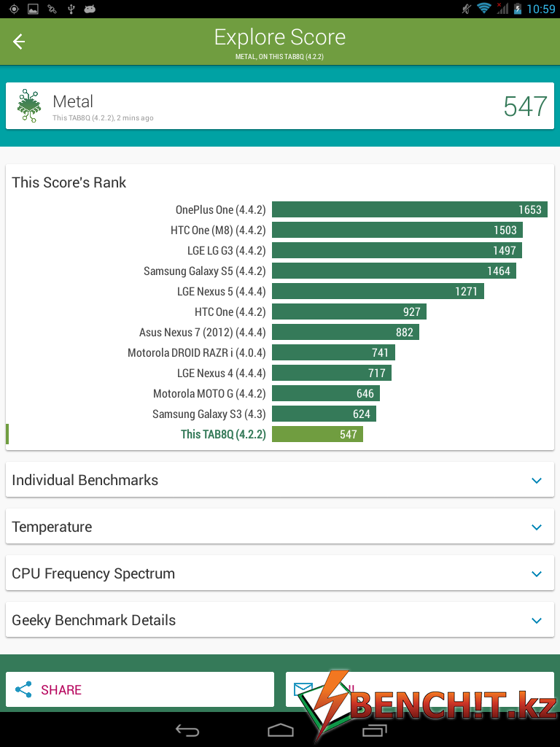Tap 'This TAB8Q (4.2.2), 2 mins ago' subtitle
The height and width of the screenshot is (747, 560).
pyautogui.click(x=103, y=118)
